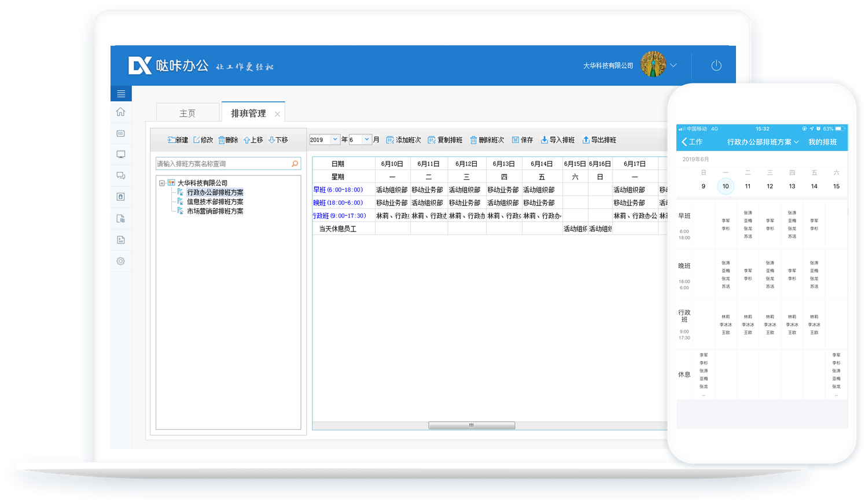Toggle the hamburger sidebar menu

(x=121, y=94)
